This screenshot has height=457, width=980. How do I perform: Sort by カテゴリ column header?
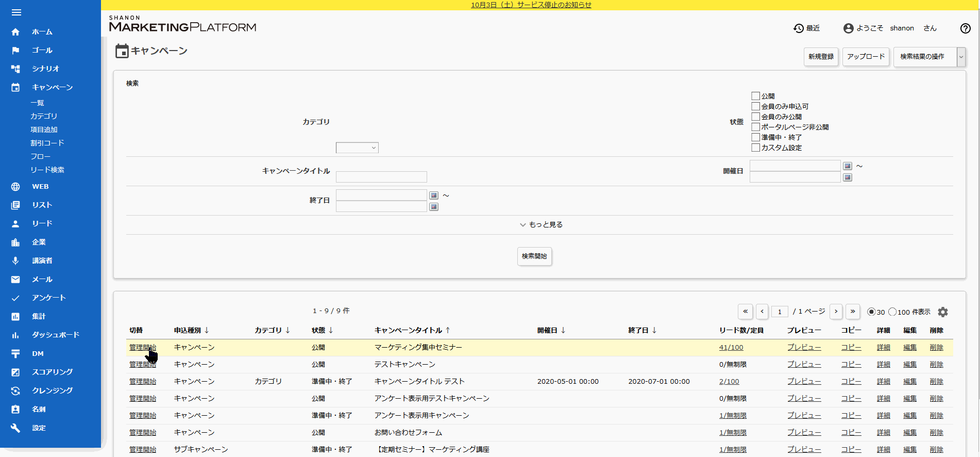point(273,330)
